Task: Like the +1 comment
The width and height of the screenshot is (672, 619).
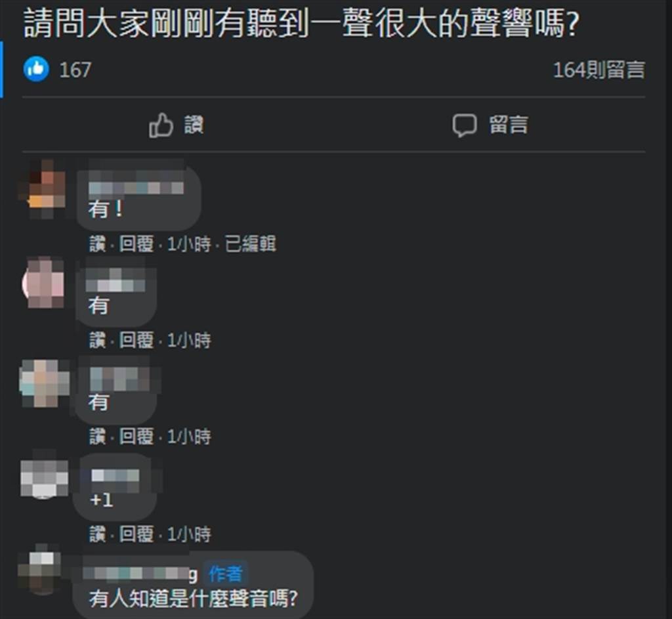Action: click(97, 534)
